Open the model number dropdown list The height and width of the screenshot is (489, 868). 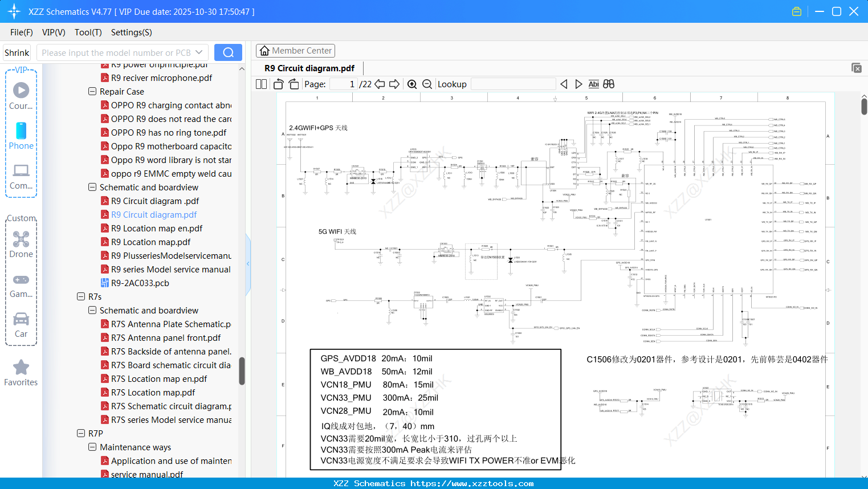point(198,52)
